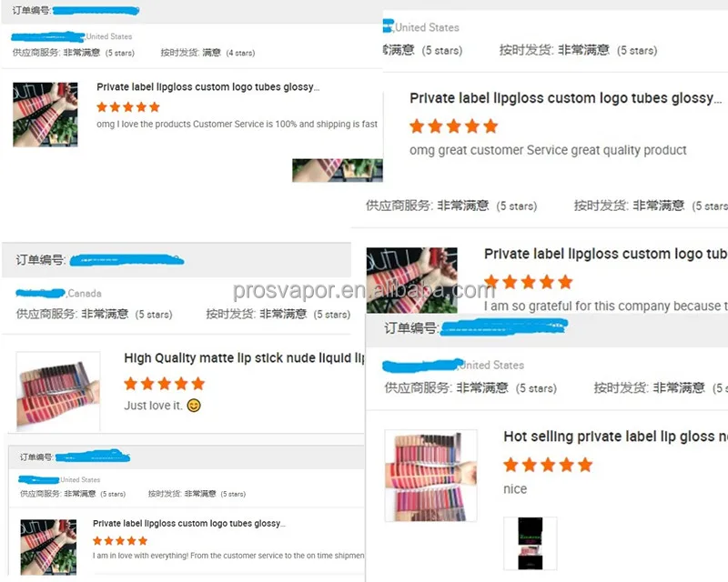Screen dimensions: 728x582
Task: Click the prosvapor.en.alibaba.com watermark text
Action: pos(363,290)
